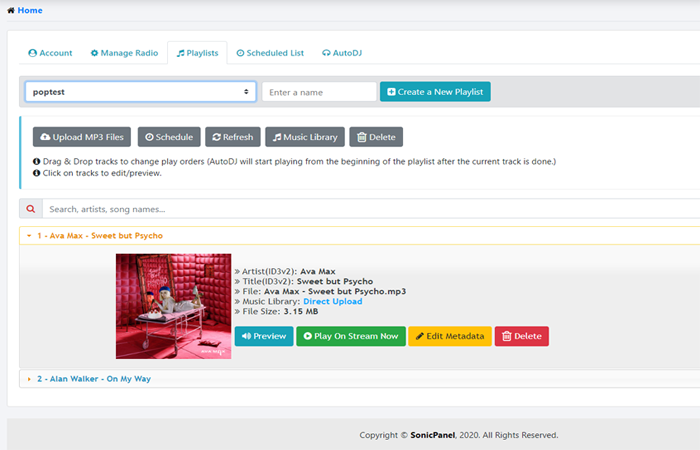
Task: Click the playlist name input field
Action: point(319,92)
